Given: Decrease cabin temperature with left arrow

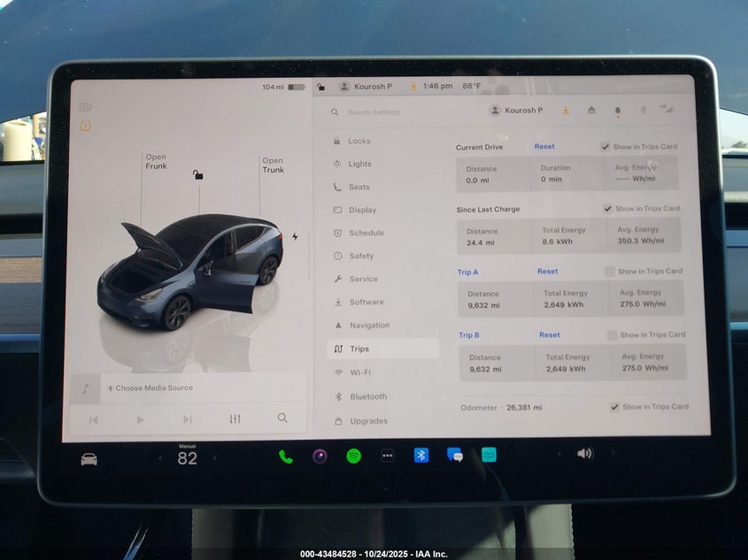Looking at the screenshot, I should [160, 458].
